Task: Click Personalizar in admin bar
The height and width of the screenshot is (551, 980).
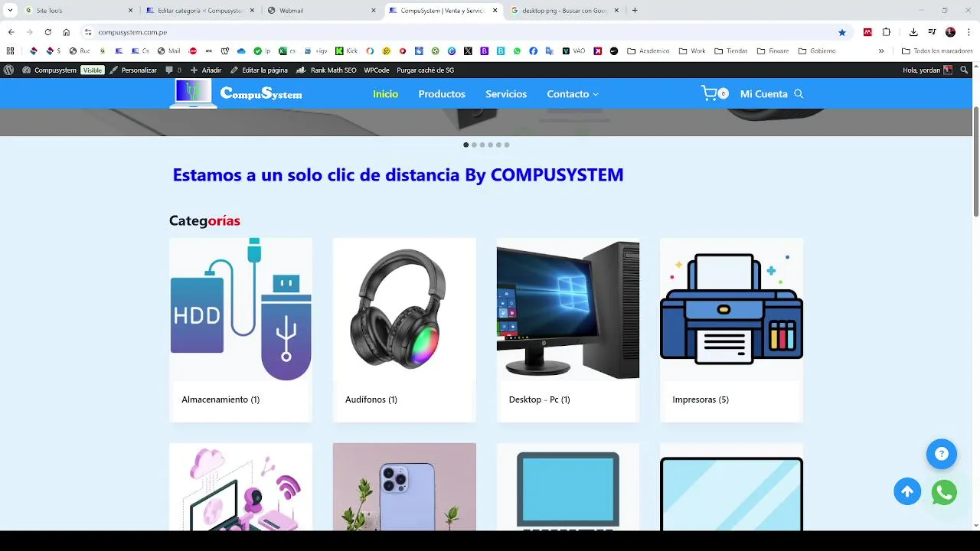Action: tap(133, 70)
